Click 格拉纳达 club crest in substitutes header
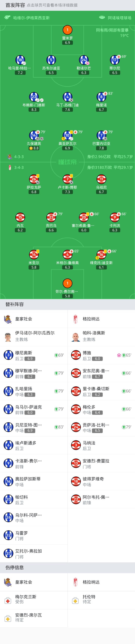 75,319
